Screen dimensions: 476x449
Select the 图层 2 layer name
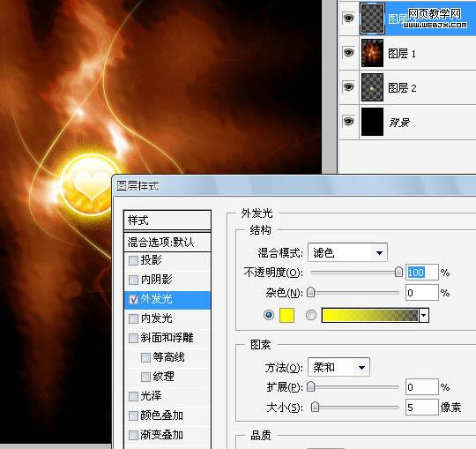402,88
